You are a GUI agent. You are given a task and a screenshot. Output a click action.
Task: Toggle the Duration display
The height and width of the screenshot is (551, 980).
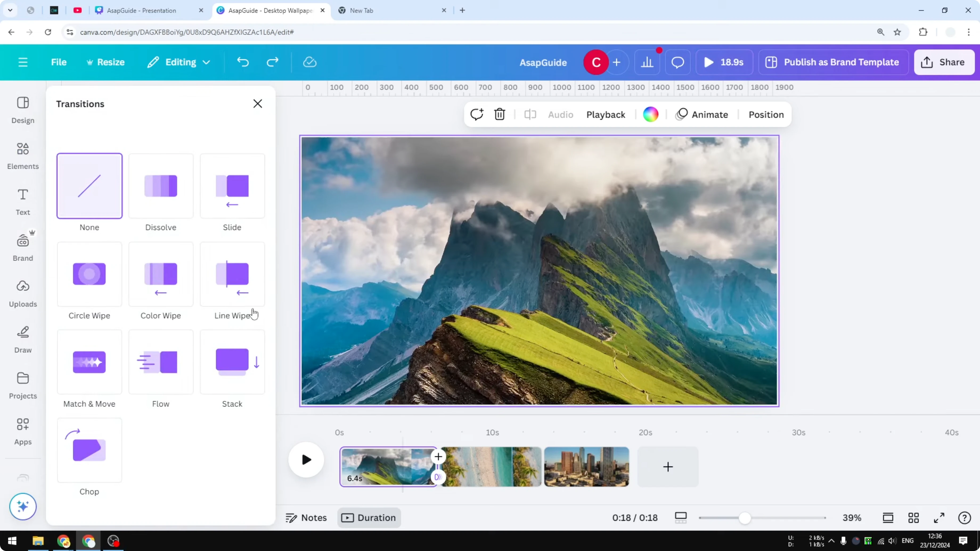(x=369, y=517)
